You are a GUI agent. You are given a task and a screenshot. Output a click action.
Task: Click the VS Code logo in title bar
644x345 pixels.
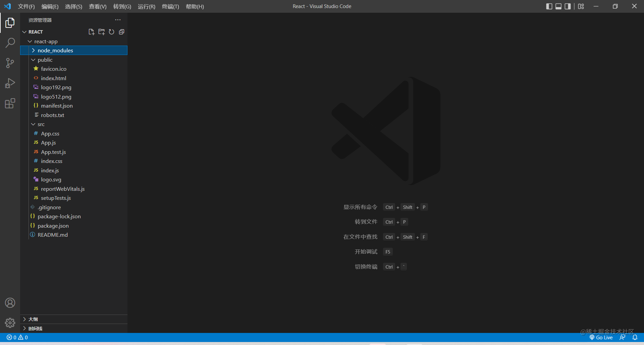(7, 6)
